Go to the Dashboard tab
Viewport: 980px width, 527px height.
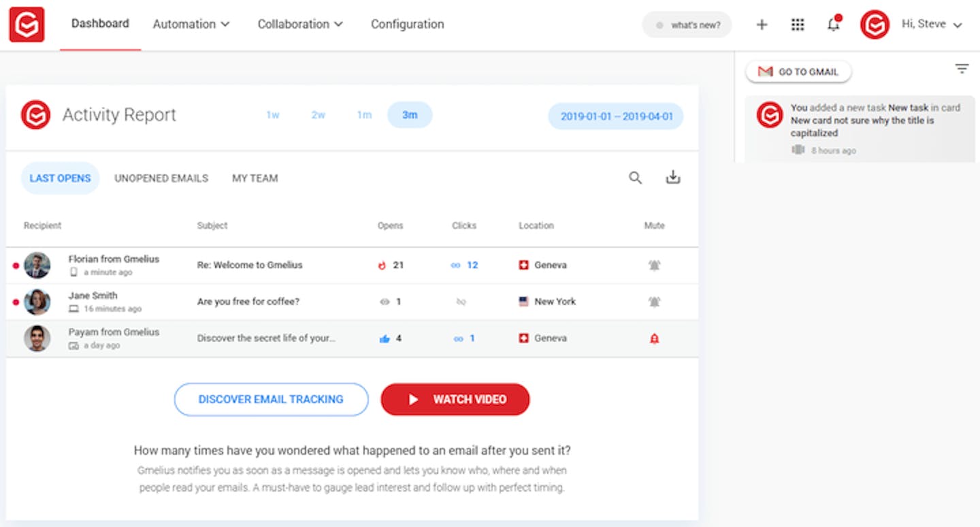(100, 24)
